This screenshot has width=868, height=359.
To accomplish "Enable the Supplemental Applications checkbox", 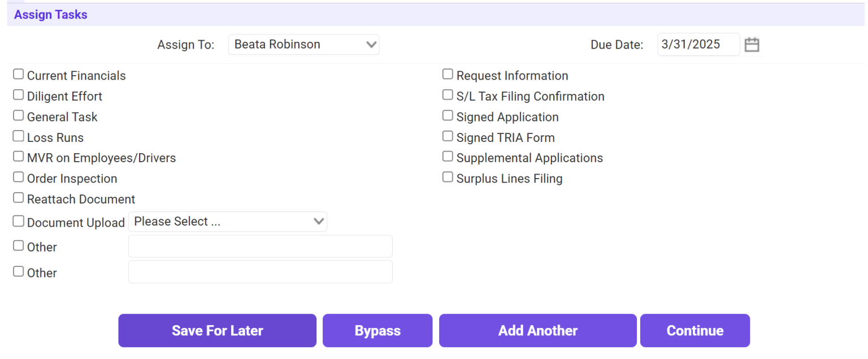I will click(448, 156).
